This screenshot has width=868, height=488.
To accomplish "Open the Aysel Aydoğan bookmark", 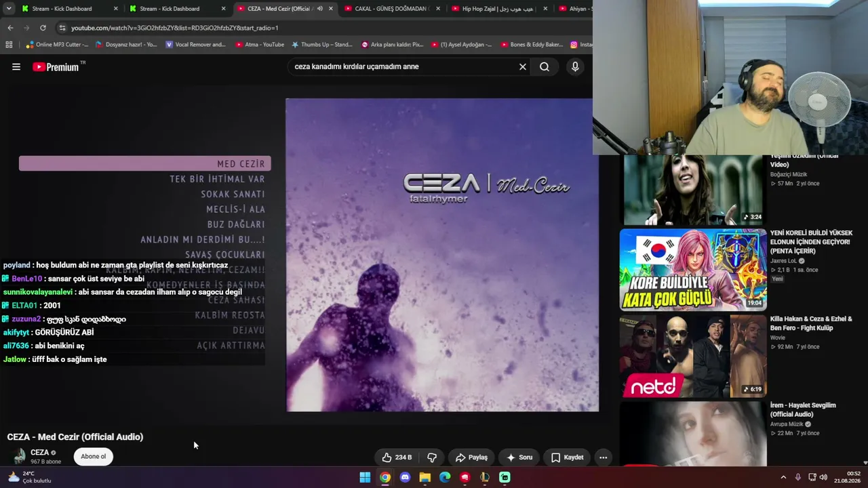I will pyautogui.click(x=461, y=45).
